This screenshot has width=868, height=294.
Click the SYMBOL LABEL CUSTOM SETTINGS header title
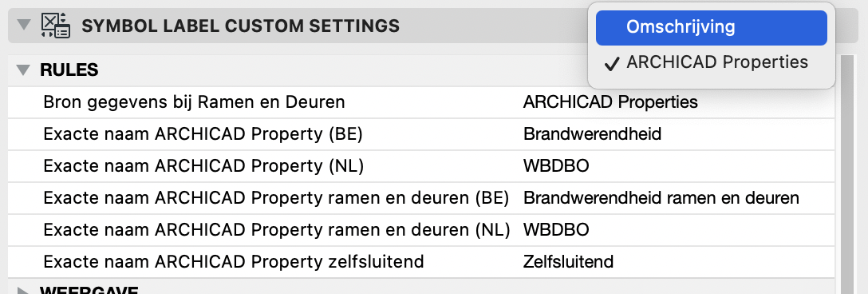(241, 26)
